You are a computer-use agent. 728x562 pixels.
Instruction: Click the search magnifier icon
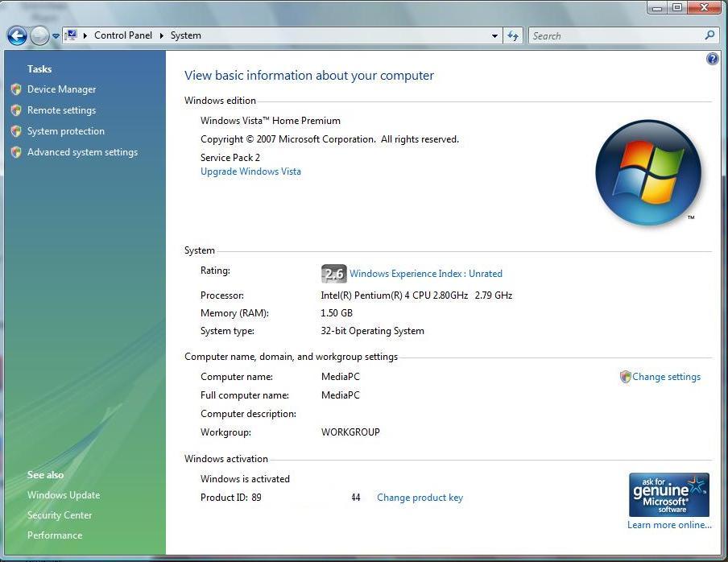pyautogui.click(x=709, y=35)
